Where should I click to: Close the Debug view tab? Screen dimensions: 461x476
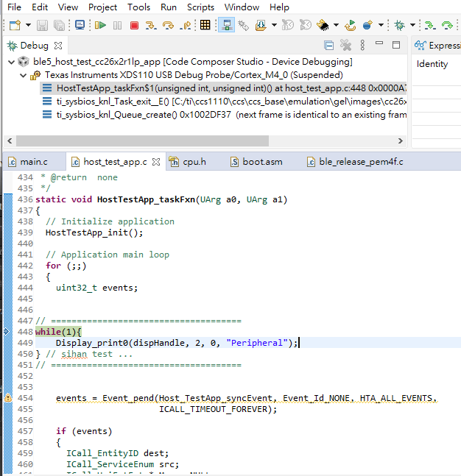[x=58, y=46]
